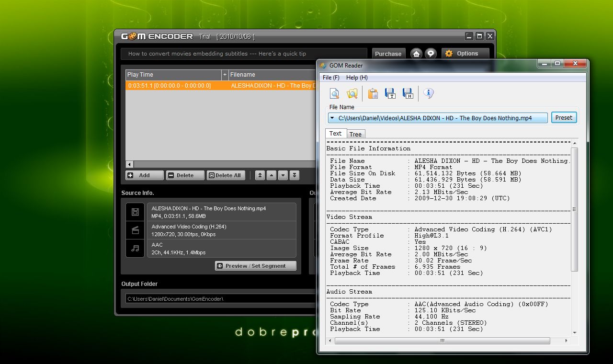Click the quick tip banner text
The width and height of the screenshot is (613, 364).
click(x=217, y=54)
